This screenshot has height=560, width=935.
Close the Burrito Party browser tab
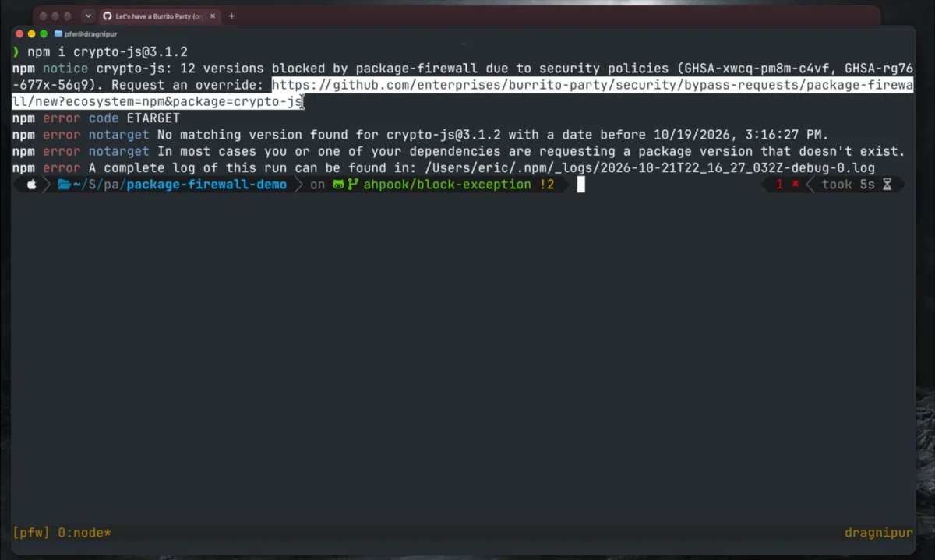(x=213, y=16)
